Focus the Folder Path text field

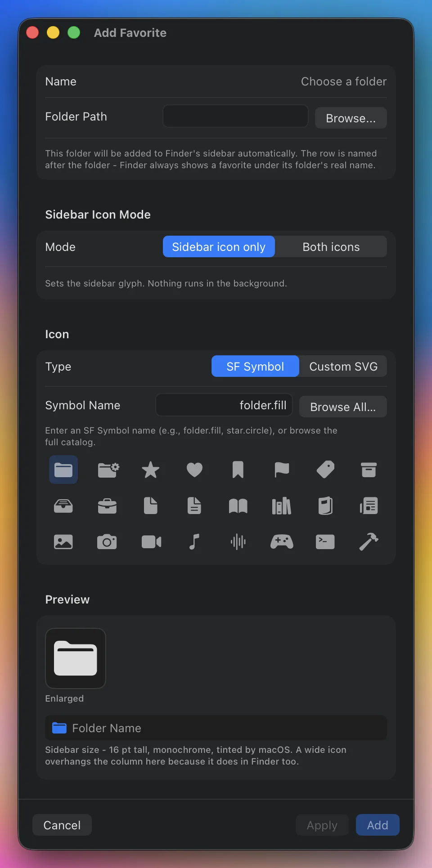(235, 116)
